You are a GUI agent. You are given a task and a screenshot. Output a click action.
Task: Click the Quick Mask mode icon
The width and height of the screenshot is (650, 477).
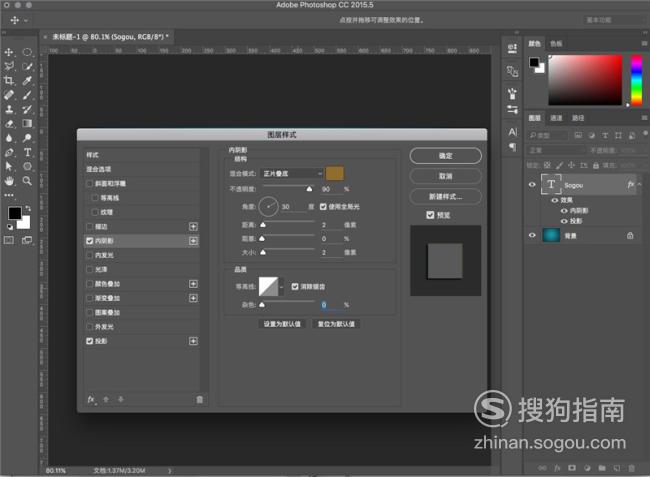pos(9,240)
